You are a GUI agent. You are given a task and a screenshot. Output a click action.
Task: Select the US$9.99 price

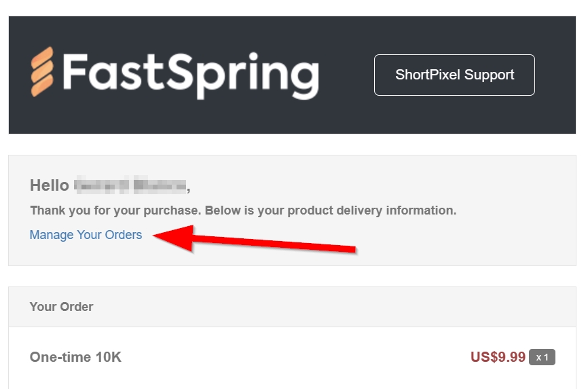[x=498, y=357]
